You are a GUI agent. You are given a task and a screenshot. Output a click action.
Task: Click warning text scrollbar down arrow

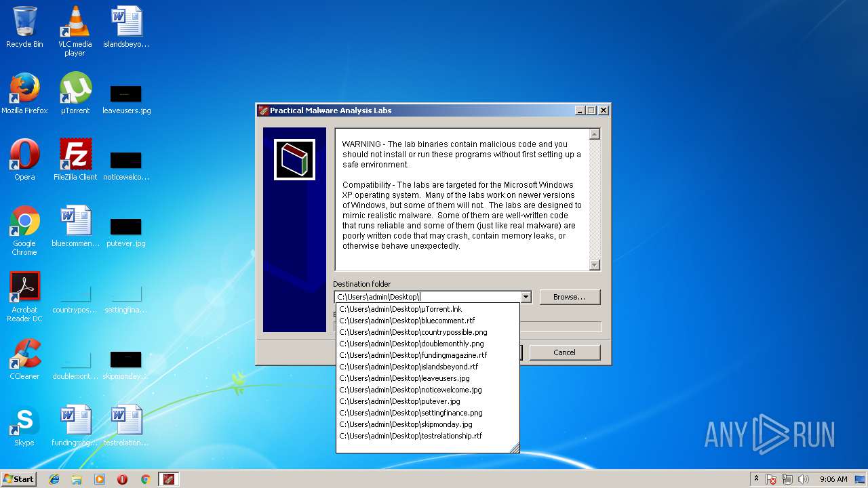point(595,265)
